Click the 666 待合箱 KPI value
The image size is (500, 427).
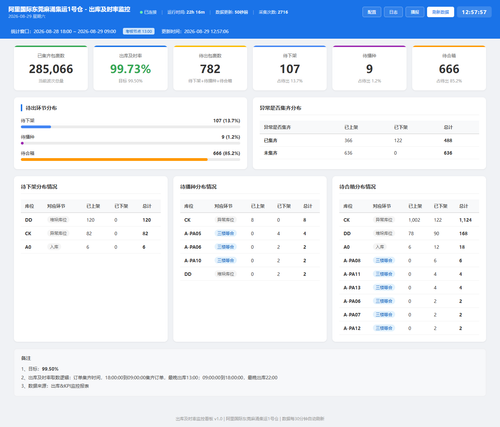click(x=449, y=69)
